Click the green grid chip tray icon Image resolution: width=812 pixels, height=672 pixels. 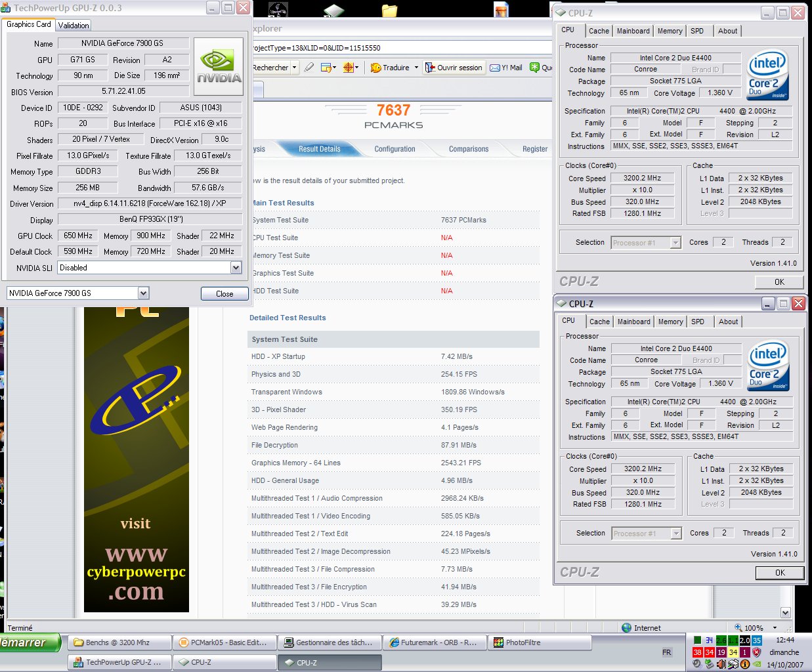[697, 640]
